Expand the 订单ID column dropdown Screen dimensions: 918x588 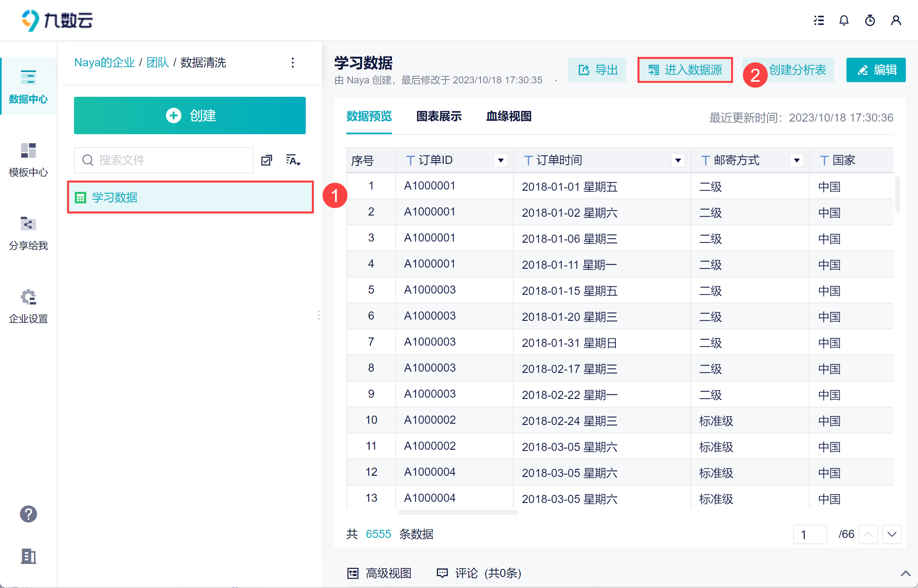(501, 160)
